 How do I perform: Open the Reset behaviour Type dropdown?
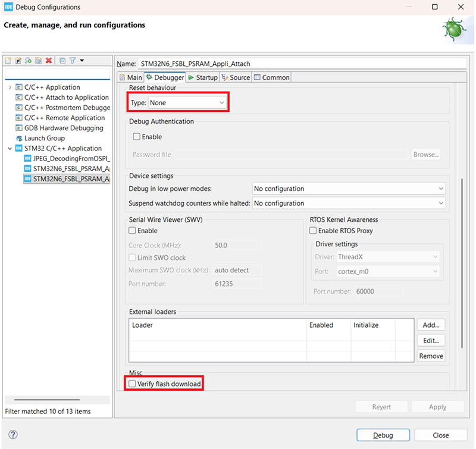[187, 103]
